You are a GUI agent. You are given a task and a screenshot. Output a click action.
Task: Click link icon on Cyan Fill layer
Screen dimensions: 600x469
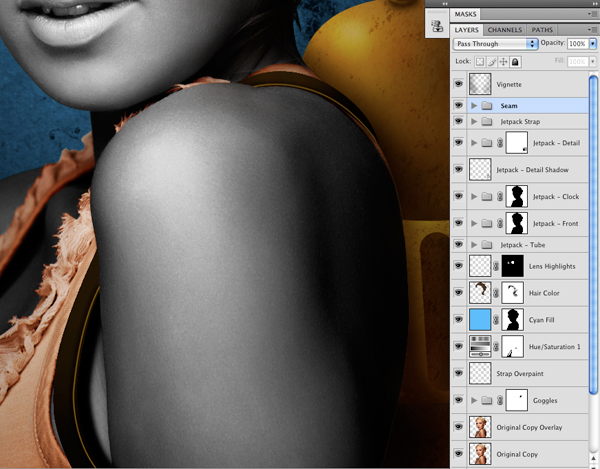pos(496,320)
